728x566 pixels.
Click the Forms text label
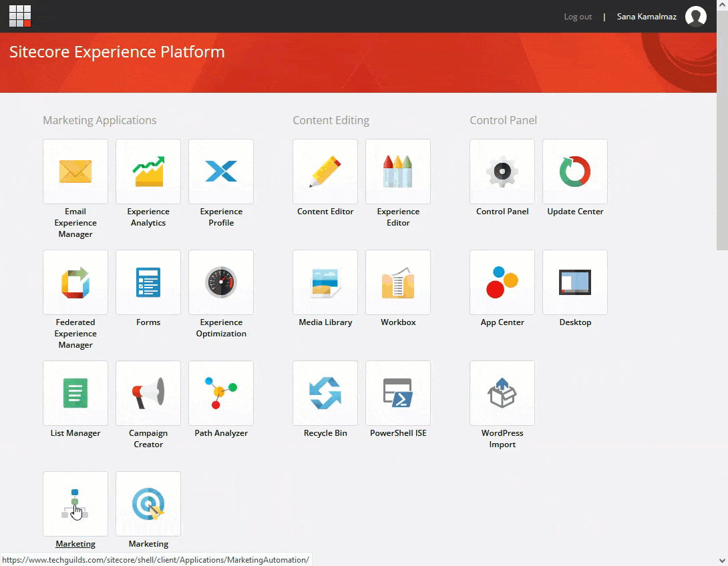click(x=148, y=322)
